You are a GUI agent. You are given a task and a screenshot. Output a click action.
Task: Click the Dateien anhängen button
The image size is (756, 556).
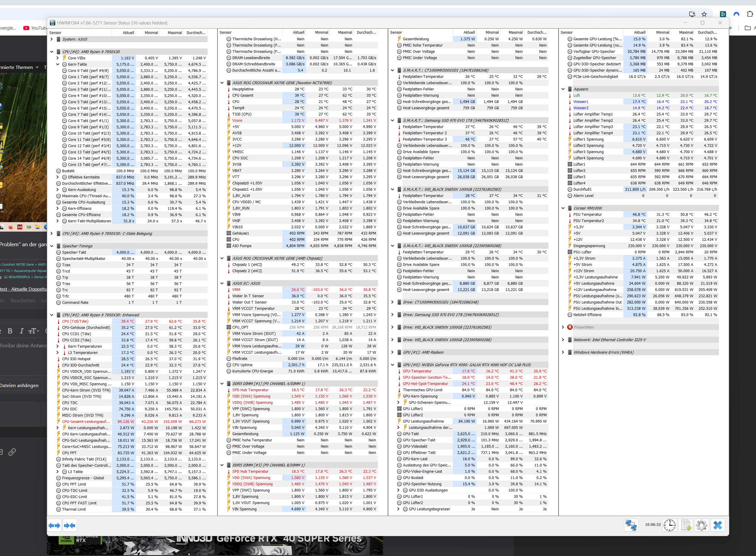pyautogui.click(x=20, y=385)
